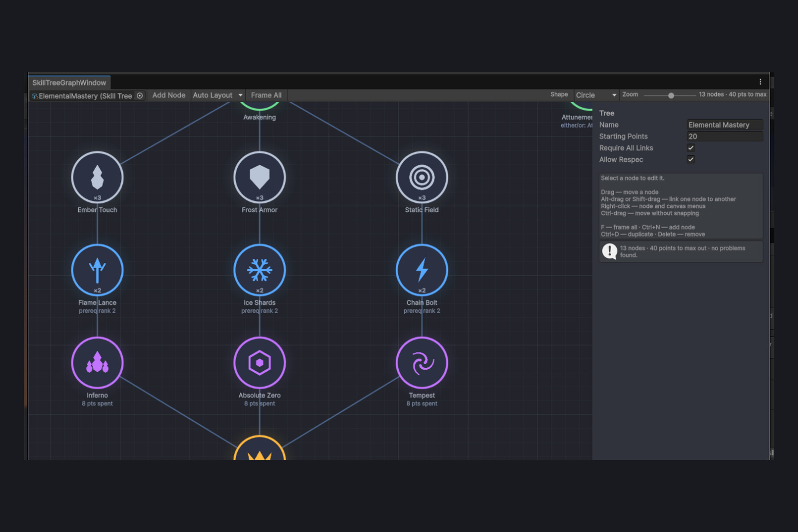Click the Tempest label
This screenshot has height=532, width=798.
click(422, 395)
